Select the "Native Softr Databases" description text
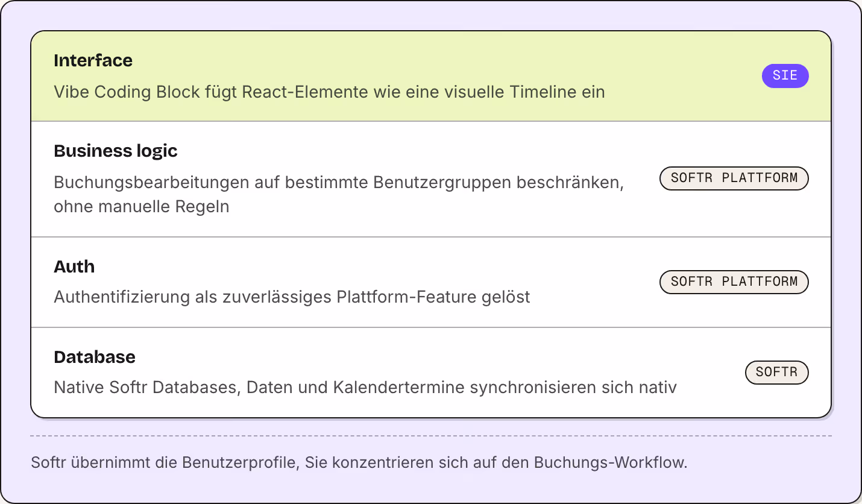Viewport: 862px width, 504px height. pyautogui.click(x=365, y=387)
